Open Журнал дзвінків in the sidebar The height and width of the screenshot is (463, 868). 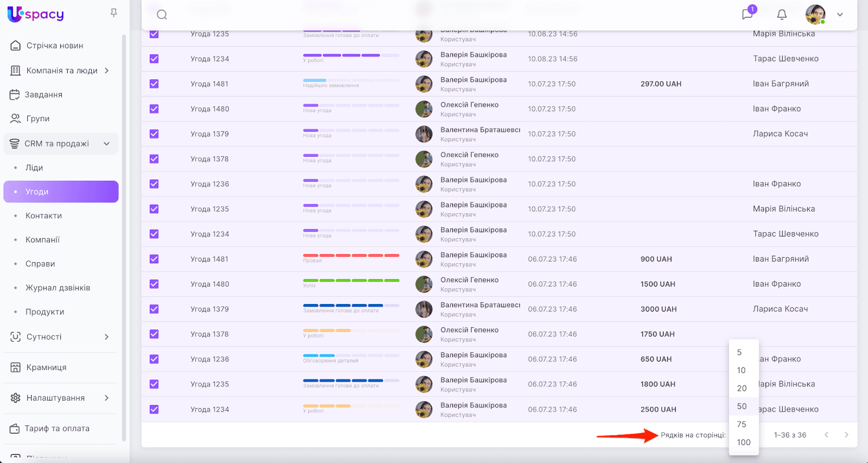[x=58, y=288]
